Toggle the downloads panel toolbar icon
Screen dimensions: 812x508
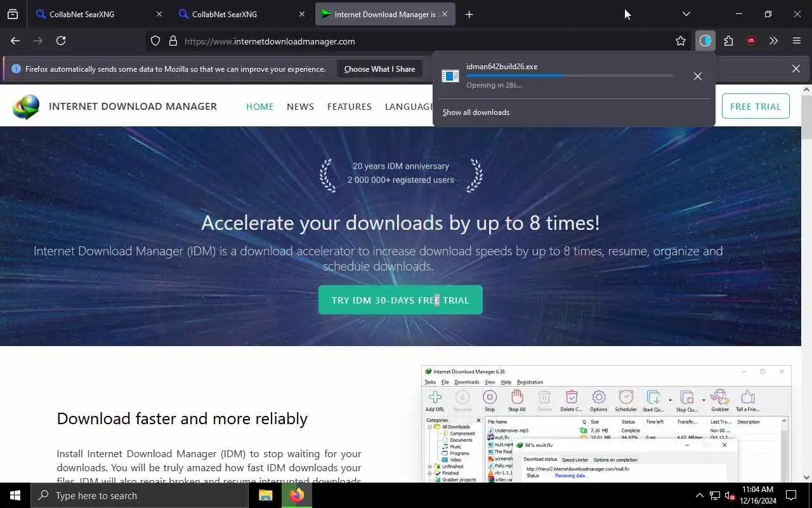(x=705, y=41)
